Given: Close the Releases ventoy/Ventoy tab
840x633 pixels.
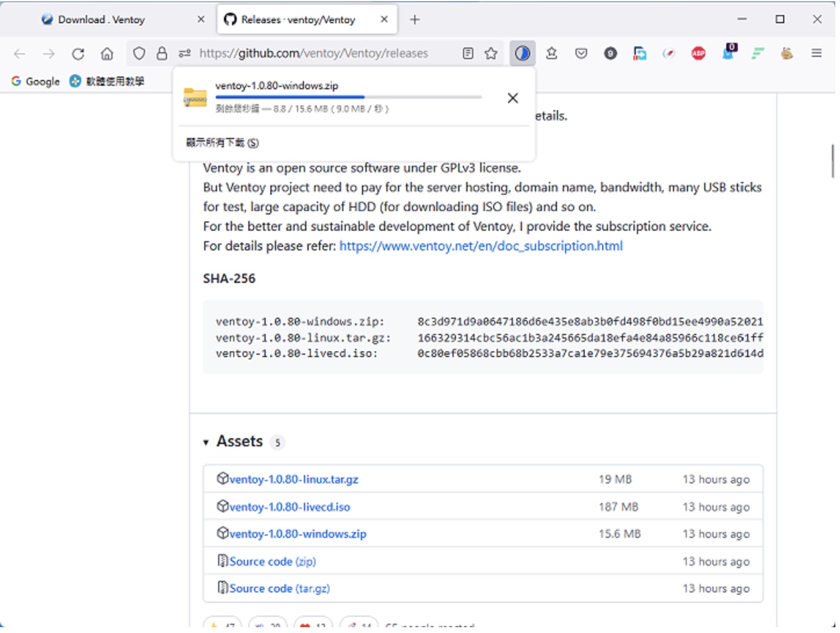Looking at the screenshot, I should point(385,20).
